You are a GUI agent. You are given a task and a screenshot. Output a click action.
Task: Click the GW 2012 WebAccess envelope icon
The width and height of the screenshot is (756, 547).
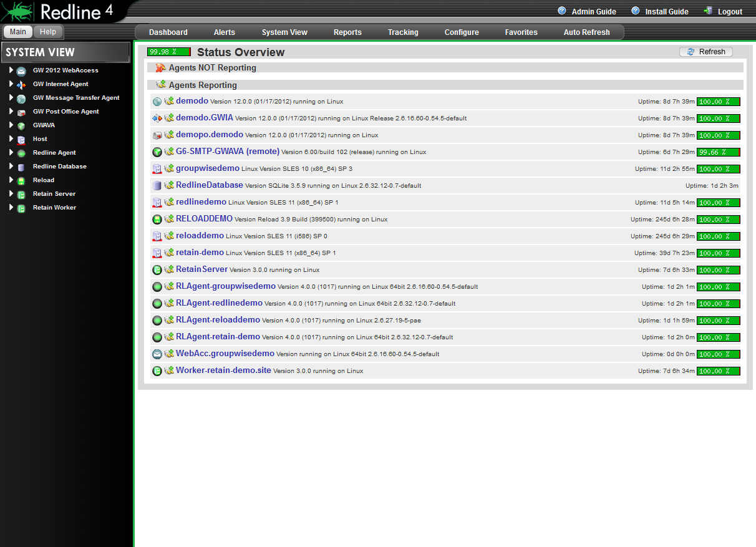[x=21, y=70]
